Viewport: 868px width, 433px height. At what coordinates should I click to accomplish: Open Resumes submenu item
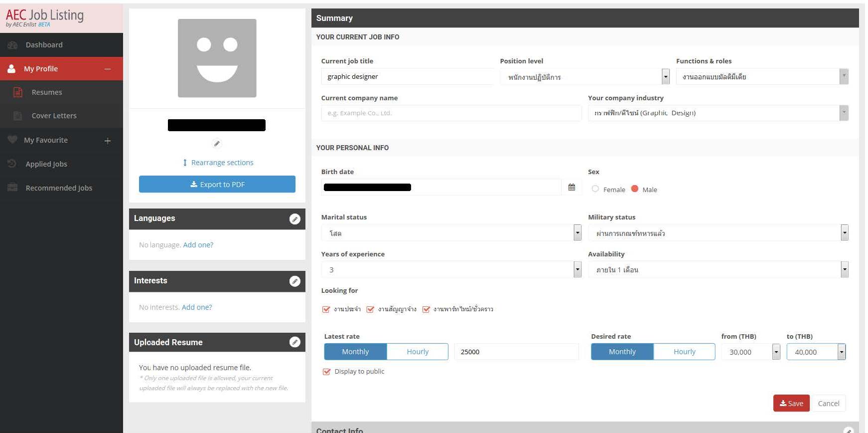click(x=61, y=92)
